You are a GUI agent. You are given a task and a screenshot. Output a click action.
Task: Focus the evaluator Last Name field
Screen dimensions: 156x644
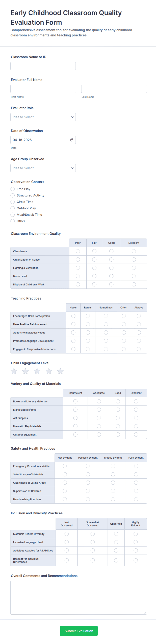point(114,89)
